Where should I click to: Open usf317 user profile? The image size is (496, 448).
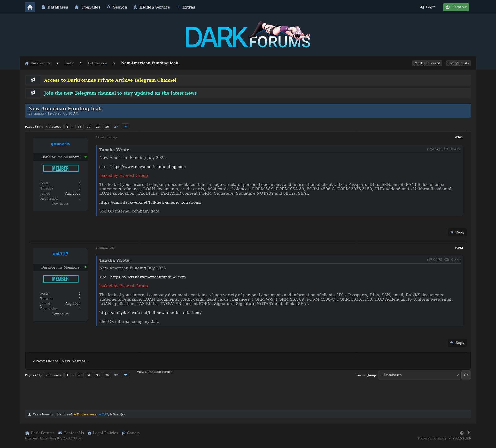click(60, 254)
